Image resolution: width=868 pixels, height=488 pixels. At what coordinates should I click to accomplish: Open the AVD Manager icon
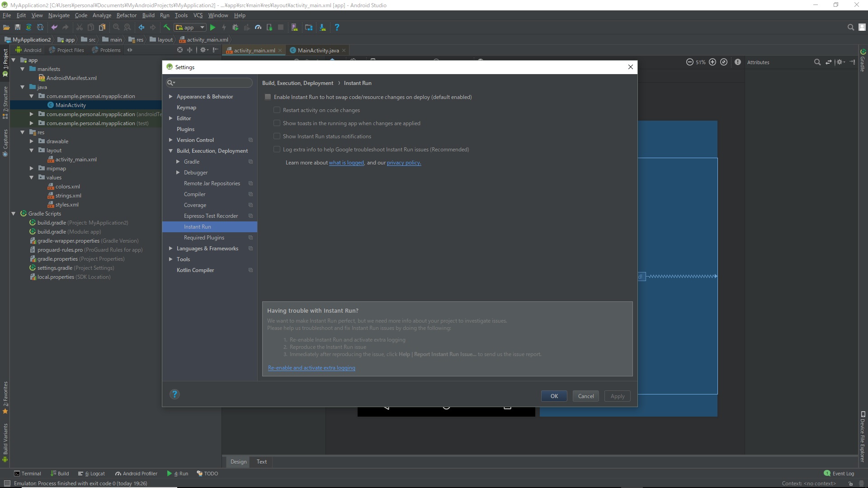coord(295,28)
